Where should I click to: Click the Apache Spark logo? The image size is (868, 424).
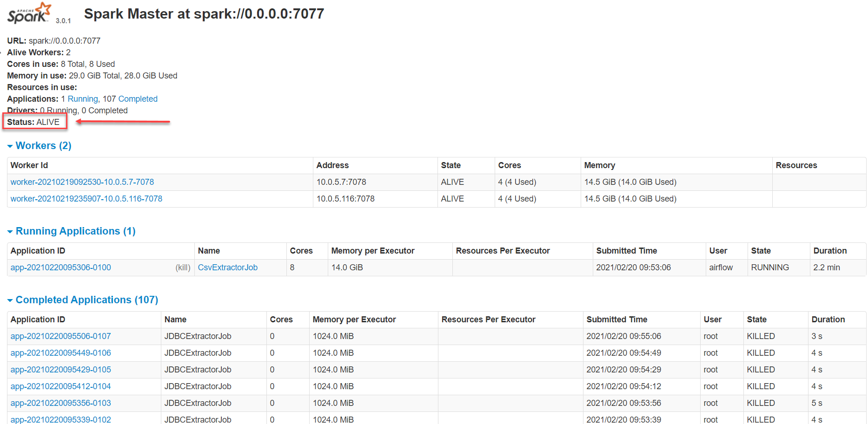29,13
